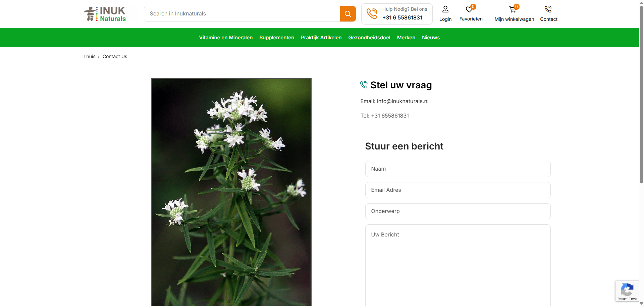Click the +31 6 55861831 phone number
The width and height of the screenshot is (644, 306).
(402, 17)
